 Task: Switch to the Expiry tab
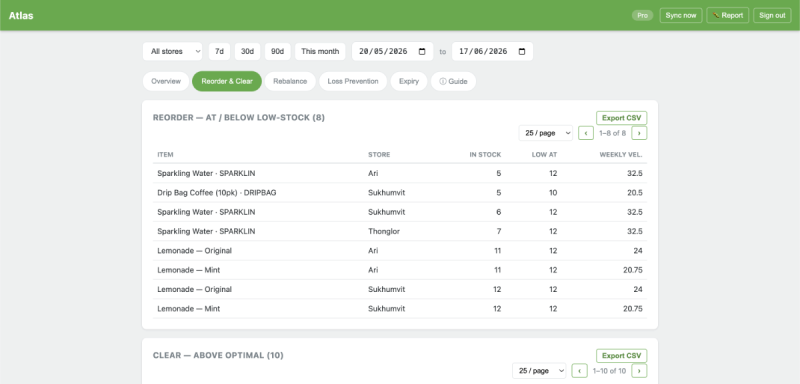click(409, 81)
